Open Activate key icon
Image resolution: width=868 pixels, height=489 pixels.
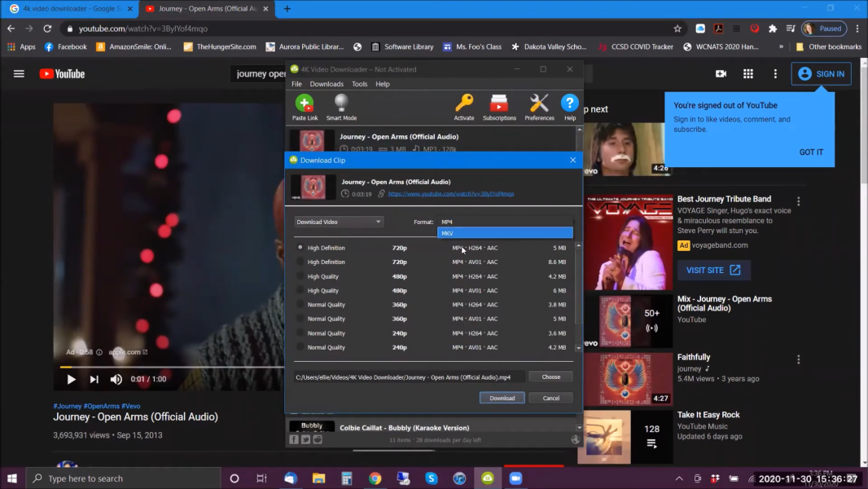click(x=464, y=104)
